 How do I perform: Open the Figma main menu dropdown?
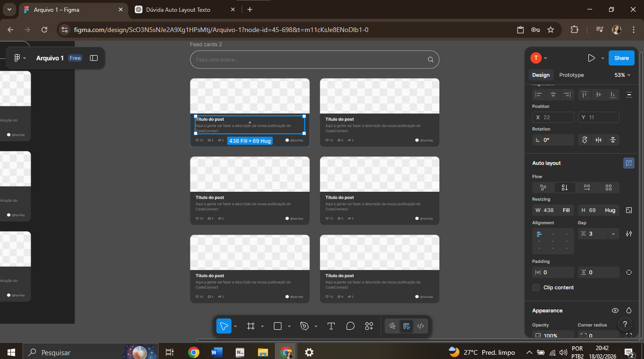[x=19, y=58]
